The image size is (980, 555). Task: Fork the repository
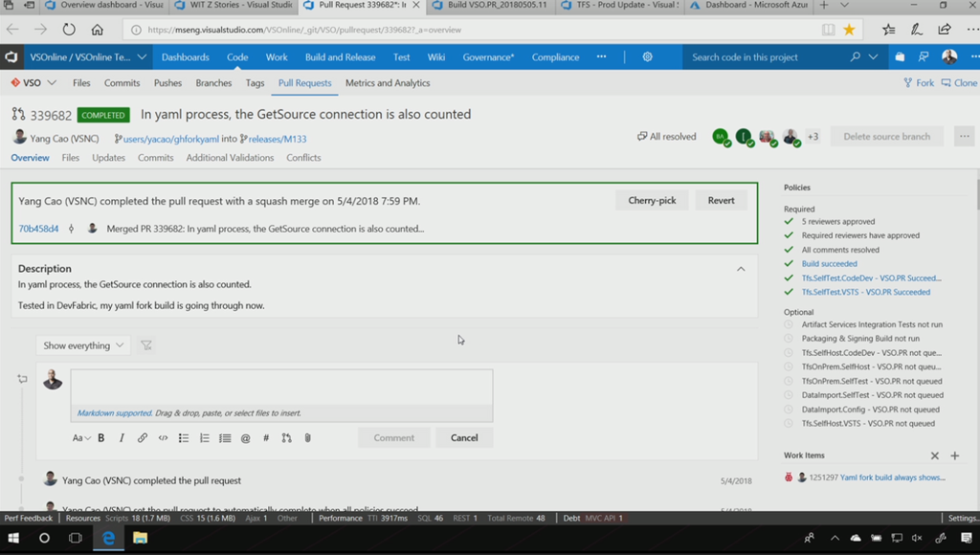pos(919,82)
